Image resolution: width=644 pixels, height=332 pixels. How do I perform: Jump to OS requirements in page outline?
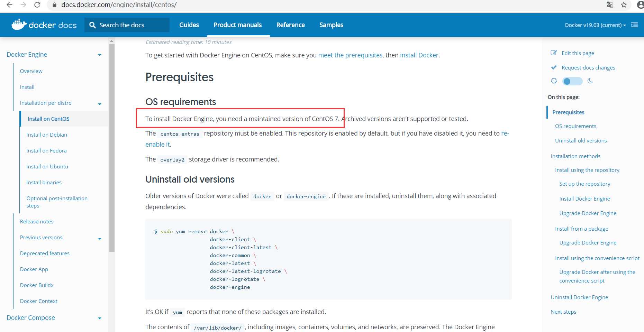(x=575, y=126)
